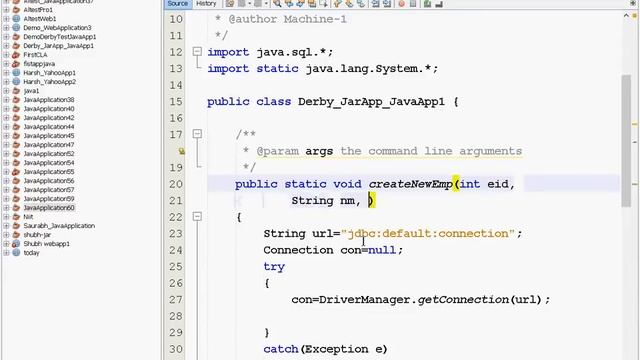Image resolution: width=640 pixels, height=360 pixels.
Task: Collapse the Javadoc comment fold at line 17
Action: point(197,134)
